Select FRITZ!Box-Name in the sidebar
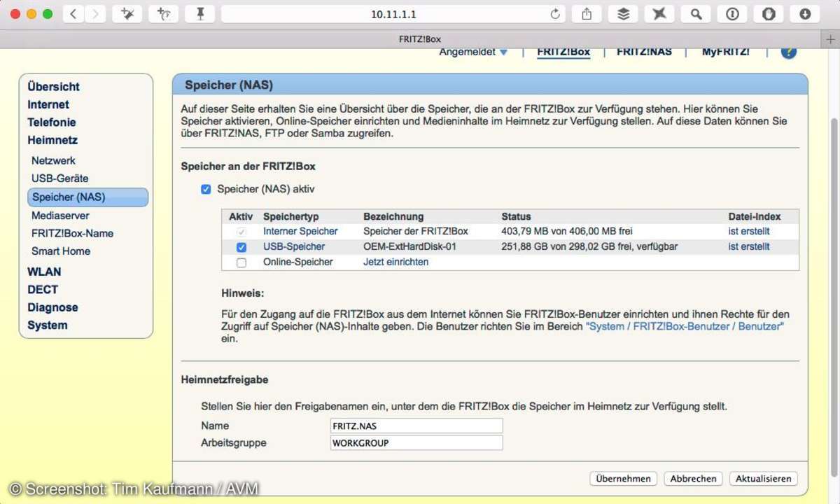This screenshot has width=840, height=504. click(73, 233)
